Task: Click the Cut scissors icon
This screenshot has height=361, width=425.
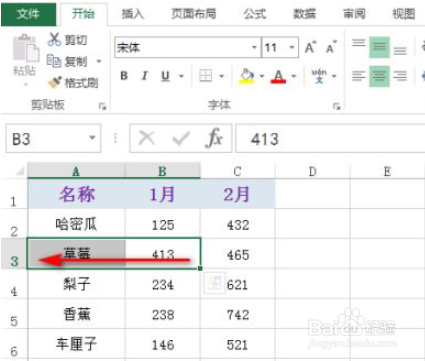Action: pos(54,39)
